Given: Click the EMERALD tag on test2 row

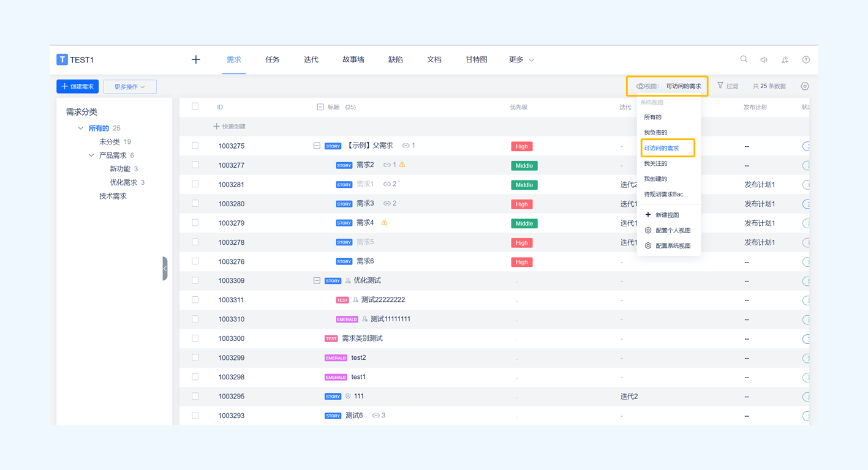Looking at the screenshot, I should click(336, 358).
